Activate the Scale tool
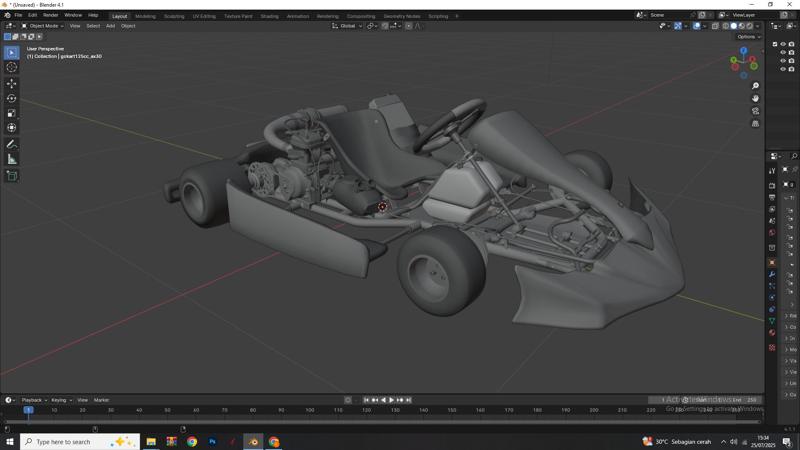 coord(12,113)
